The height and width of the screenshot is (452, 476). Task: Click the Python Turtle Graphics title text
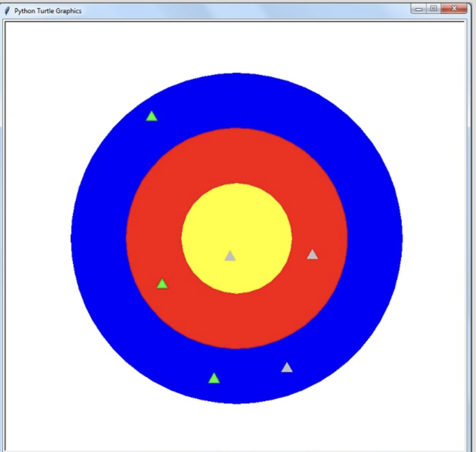(48, 11)
